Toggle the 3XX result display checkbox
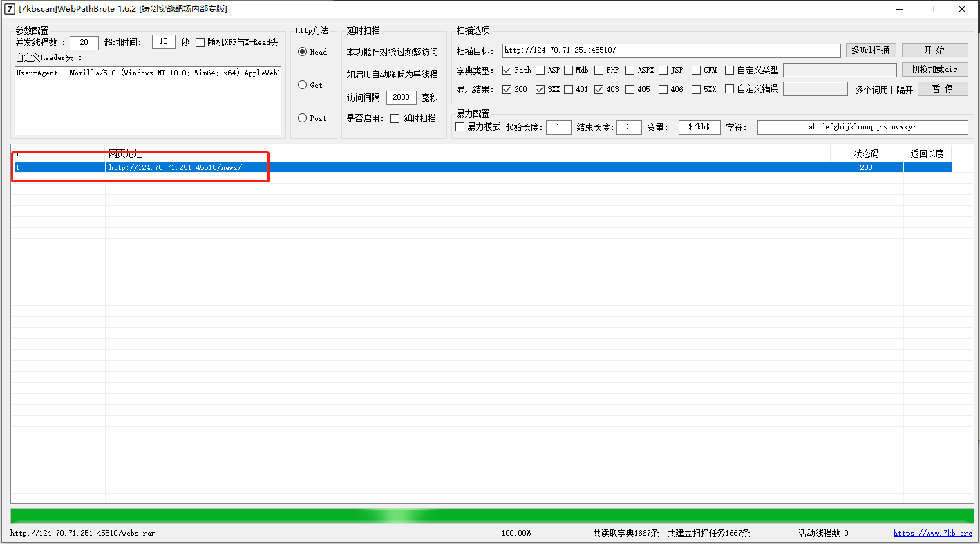Screen dimensions: 980x544 pos(540,89)
